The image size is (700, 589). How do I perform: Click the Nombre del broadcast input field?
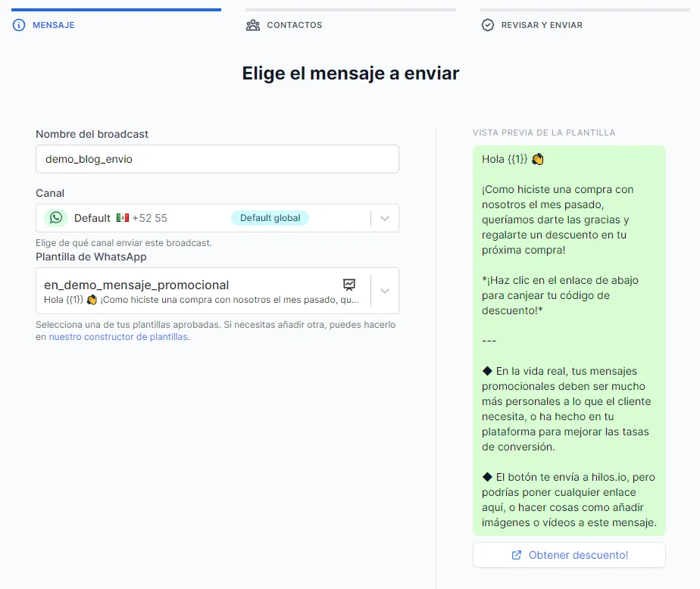217,159
